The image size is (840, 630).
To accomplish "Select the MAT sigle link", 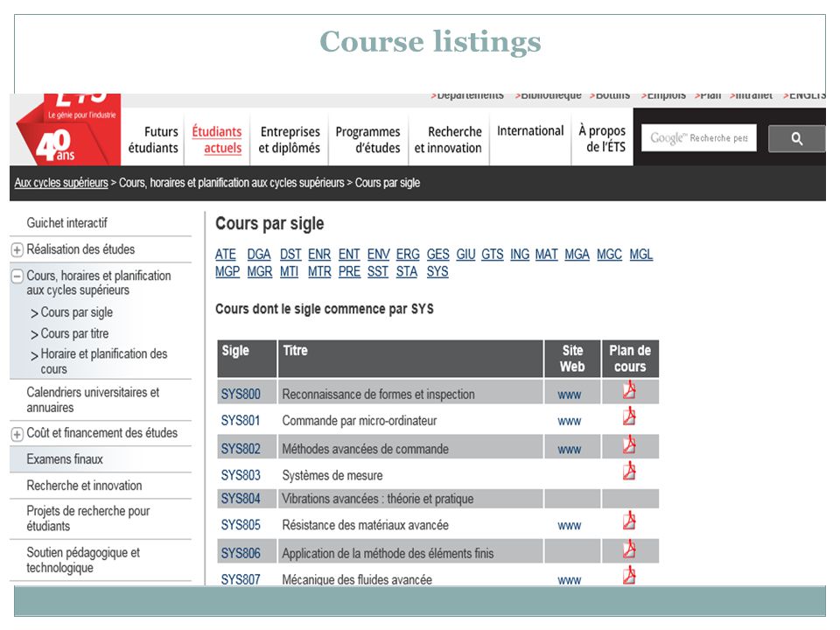I will pos(547,254).
